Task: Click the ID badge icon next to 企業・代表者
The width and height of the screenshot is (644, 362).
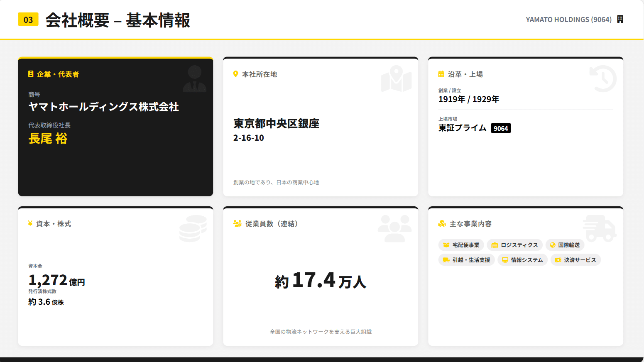Action: click(x=31, y=74)
